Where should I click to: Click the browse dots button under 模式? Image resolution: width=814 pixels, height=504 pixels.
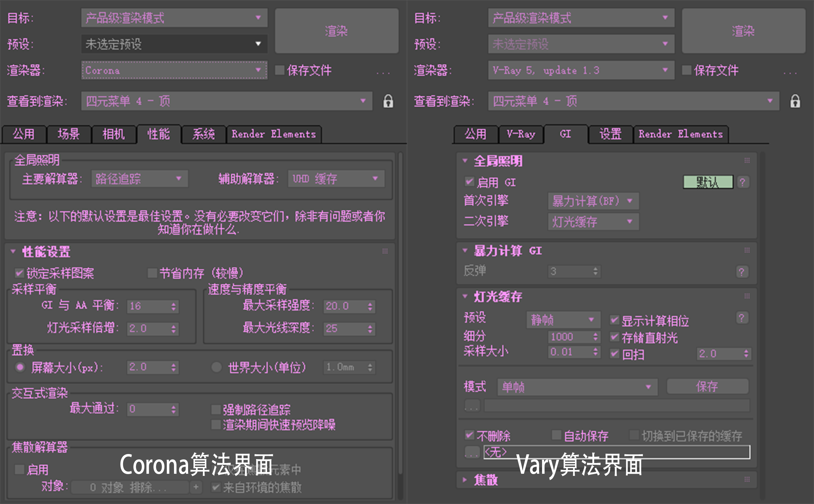472,406
